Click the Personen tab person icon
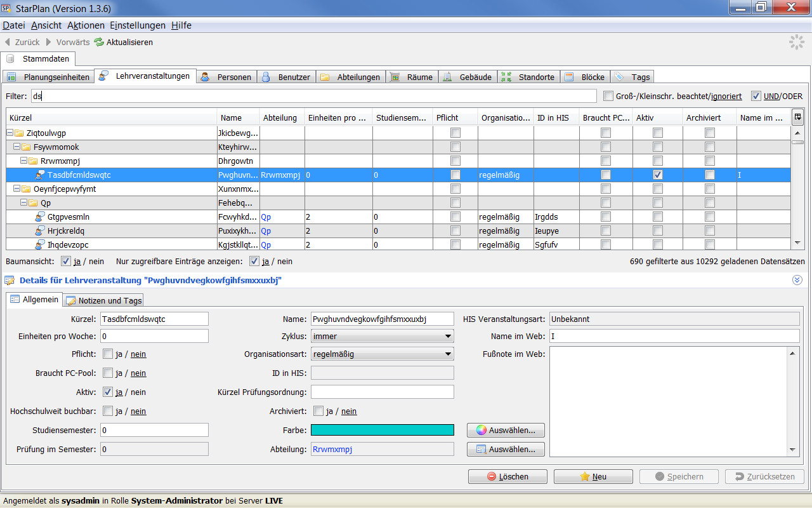The image size is (812, 508). pyautogui.click(x=205, y=77)
